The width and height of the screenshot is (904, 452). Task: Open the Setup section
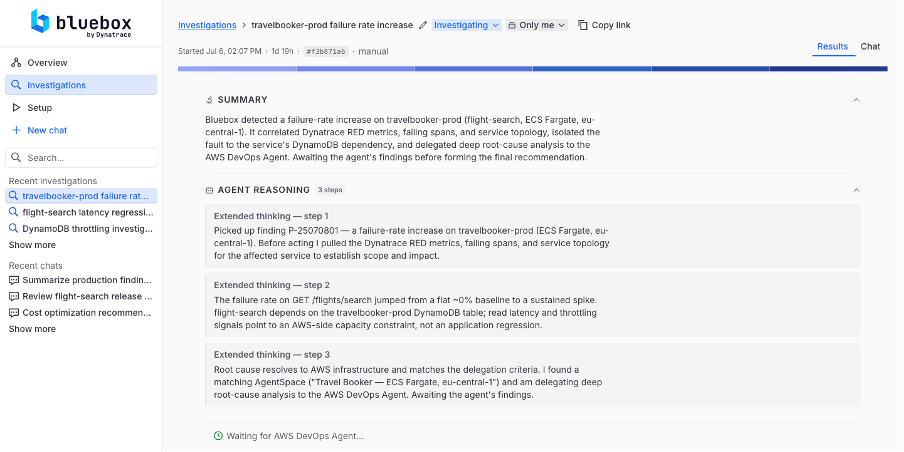tap(81, 108)
